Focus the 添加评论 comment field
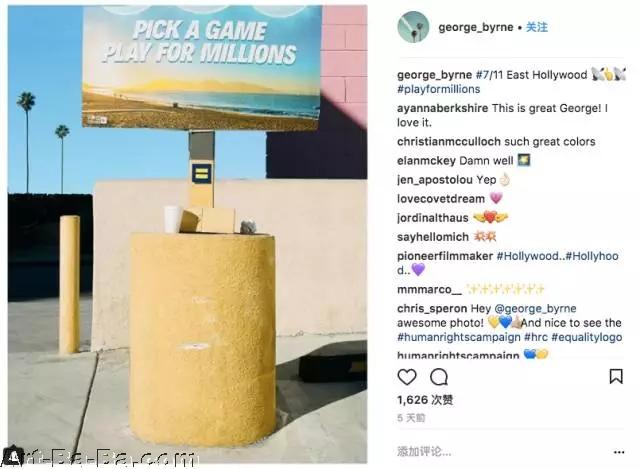640x469 pixels. [x=502, y=451]
